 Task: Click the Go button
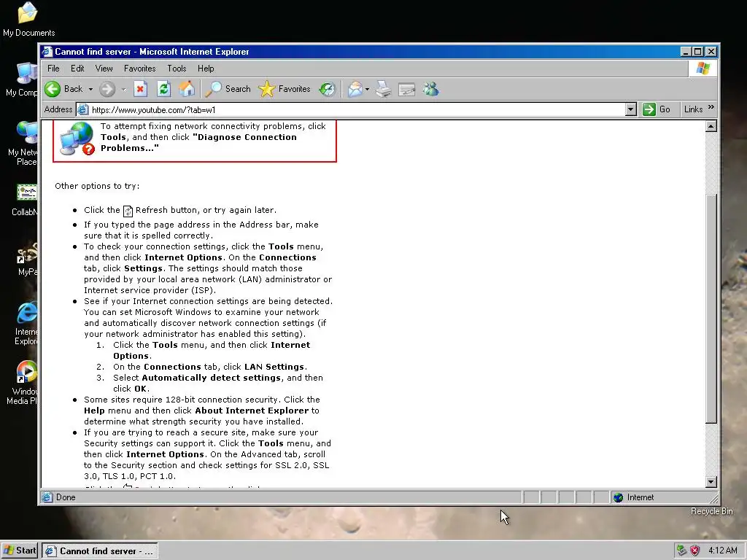657,109
